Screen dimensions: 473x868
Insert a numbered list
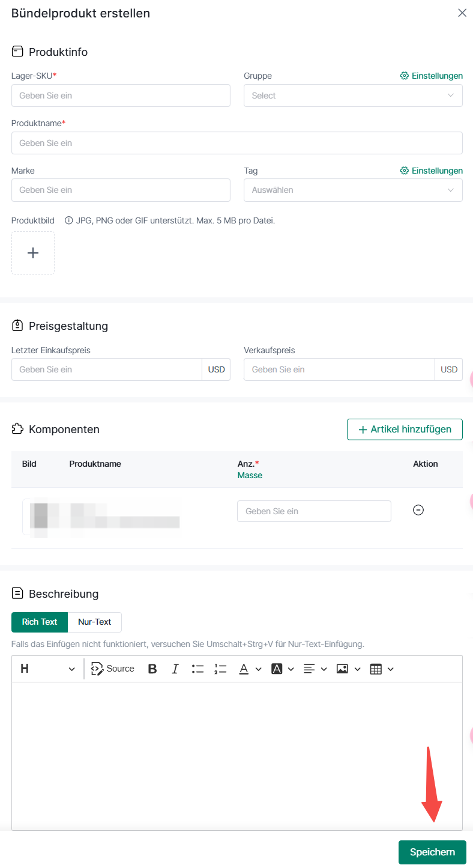(220, 669)
